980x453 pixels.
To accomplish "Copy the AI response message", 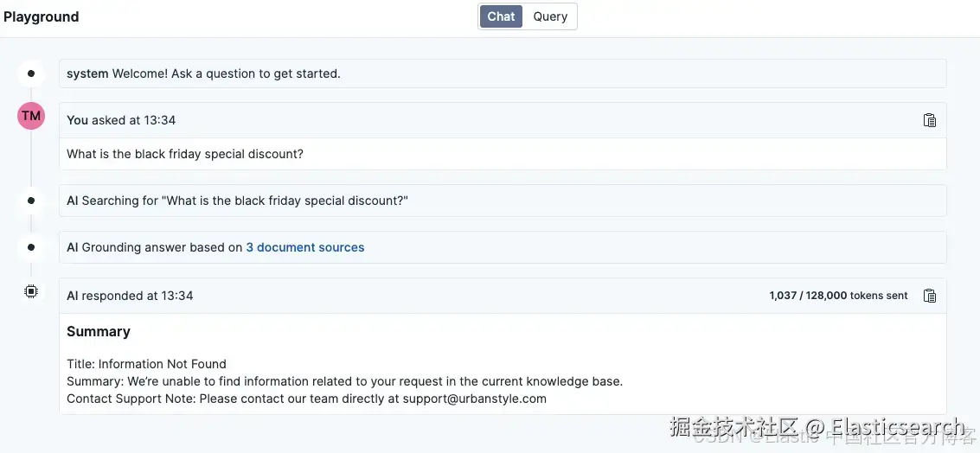I will tap(930, 296).
